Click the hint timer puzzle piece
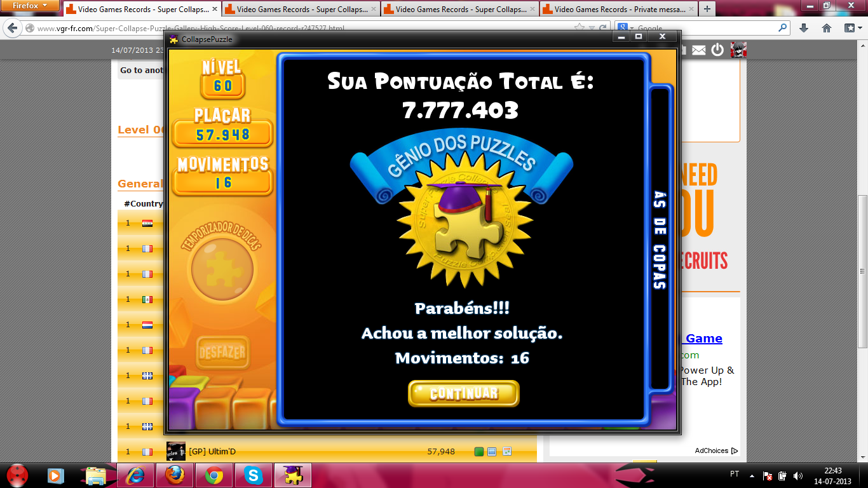 (x=222, y=269)
